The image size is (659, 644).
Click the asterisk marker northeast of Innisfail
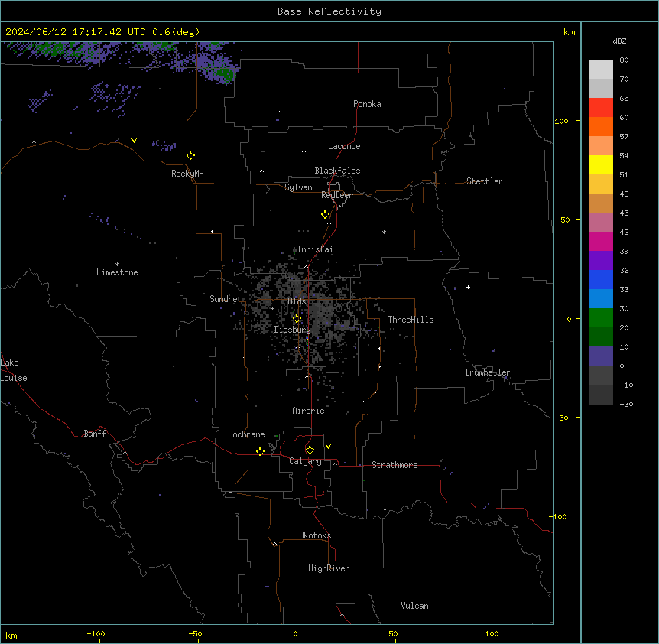point(384,232)
